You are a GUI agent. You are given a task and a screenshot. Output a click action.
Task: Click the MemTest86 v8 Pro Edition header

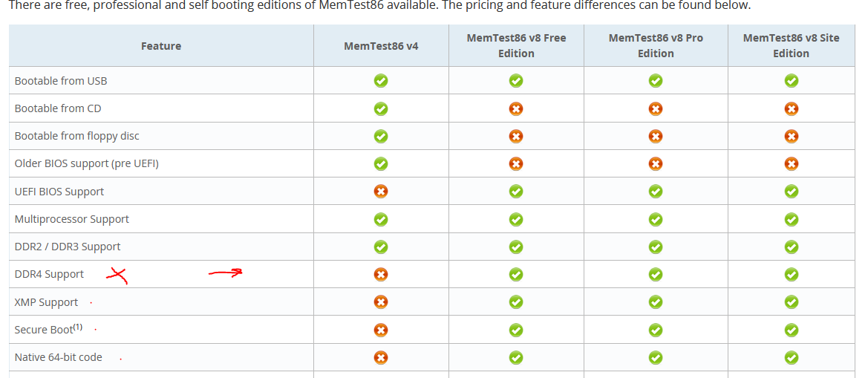[656, 45]
